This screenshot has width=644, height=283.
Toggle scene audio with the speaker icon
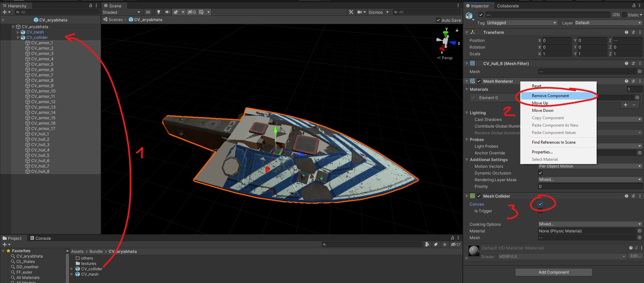coord(167,12)
